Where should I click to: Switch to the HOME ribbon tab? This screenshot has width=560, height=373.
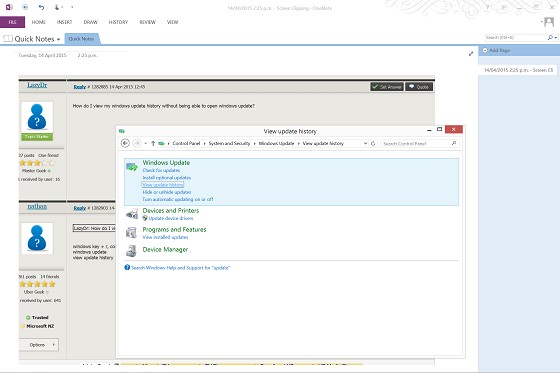(39, 22)
